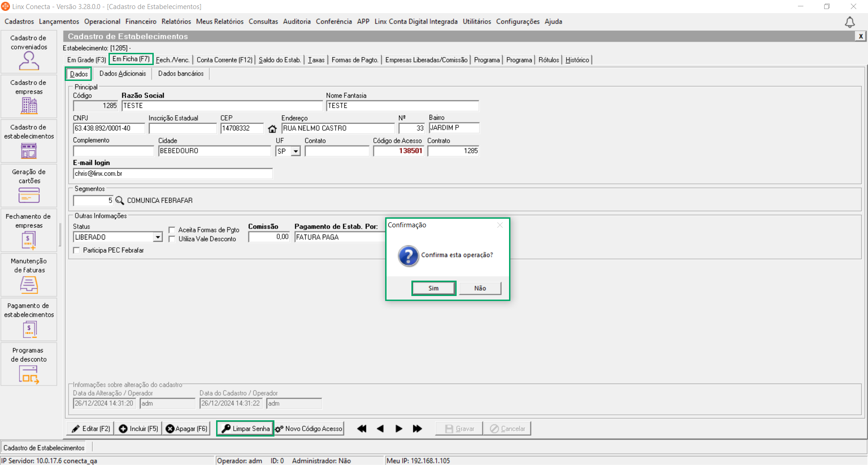Click the magnifier icon in Segmentos
The image size is (868, 465).
(119, 200)
